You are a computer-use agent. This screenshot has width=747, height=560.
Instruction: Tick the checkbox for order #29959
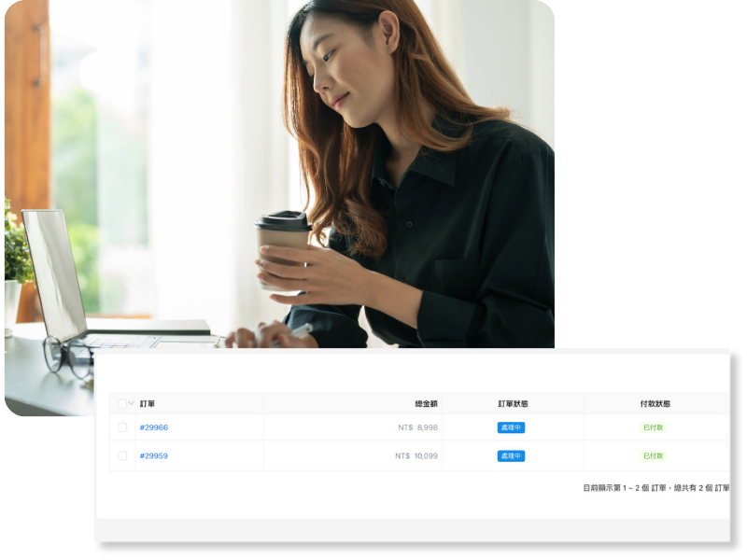122,455
